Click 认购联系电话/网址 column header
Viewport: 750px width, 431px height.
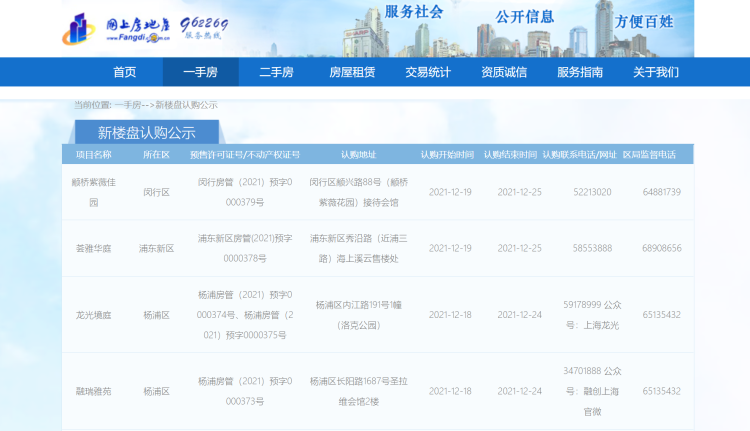pos(580,155)
